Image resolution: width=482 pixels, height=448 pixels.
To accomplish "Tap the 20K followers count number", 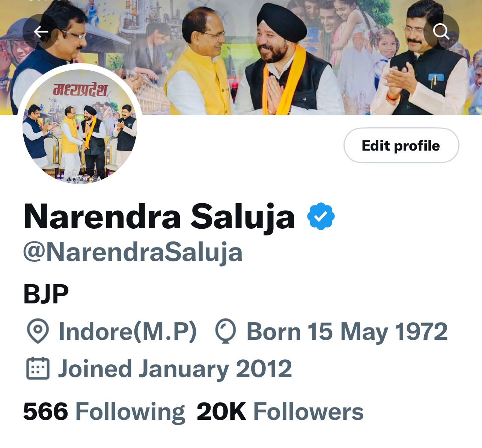I will click(221, 412).
